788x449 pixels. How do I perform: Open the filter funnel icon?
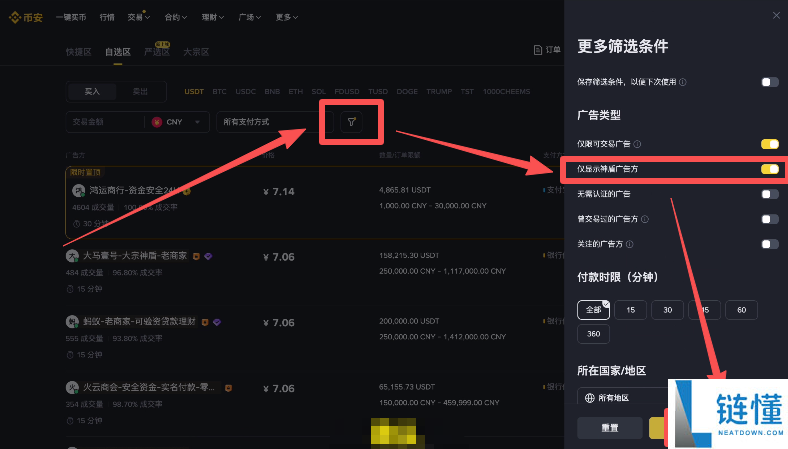coord(351,122)
